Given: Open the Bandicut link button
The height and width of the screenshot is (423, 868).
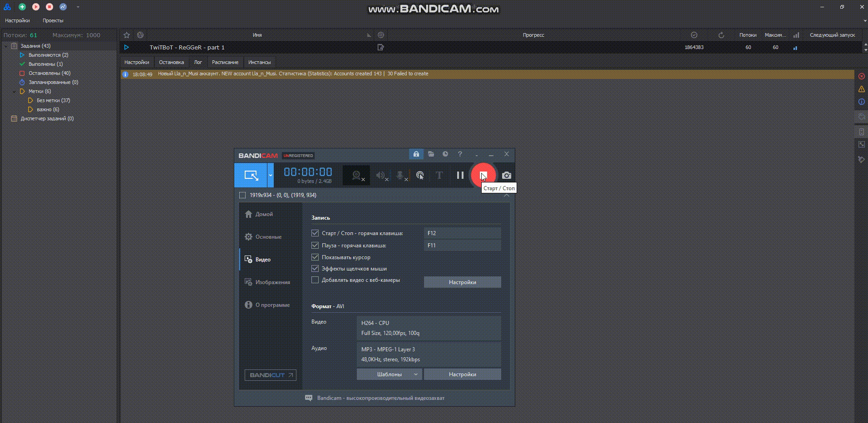Looking at the screenshot, I should point(270,375).
